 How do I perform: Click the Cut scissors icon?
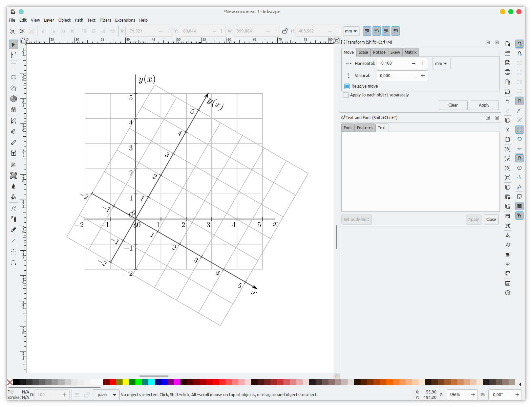508,130
